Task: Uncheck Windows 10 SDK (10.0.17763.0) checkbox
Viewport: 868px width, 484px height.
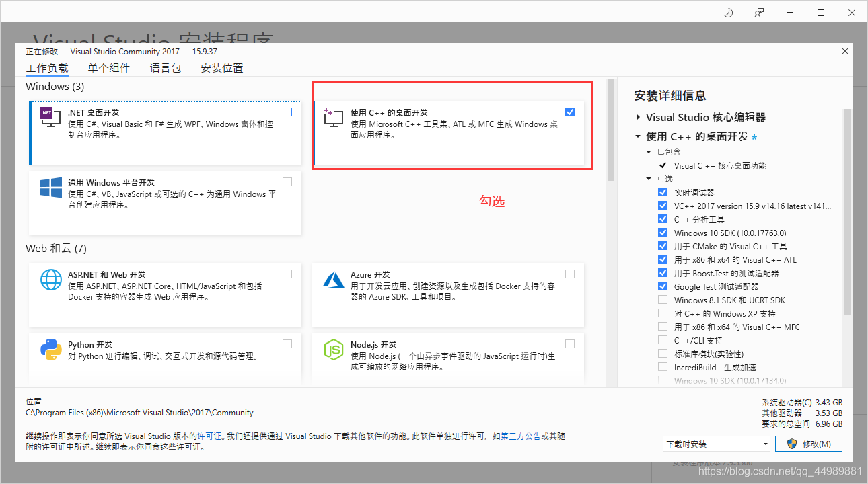Action: point(663,233)
